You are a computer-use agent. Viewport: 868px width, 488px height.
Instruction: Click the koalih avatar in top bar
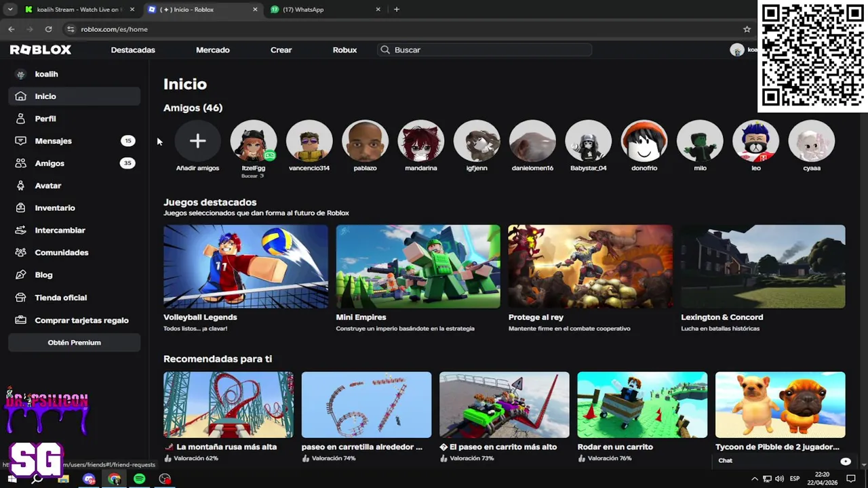point(737,49)
